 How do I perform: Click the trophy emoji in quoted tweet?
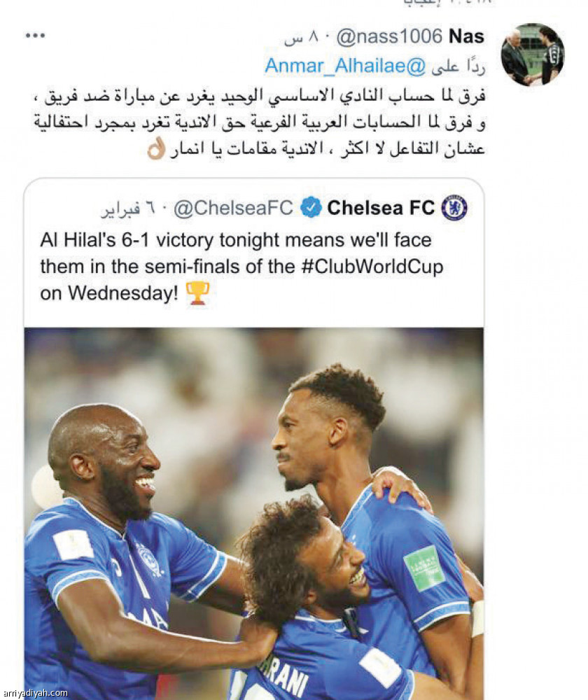pyautogui.click(x=197, y=293)
